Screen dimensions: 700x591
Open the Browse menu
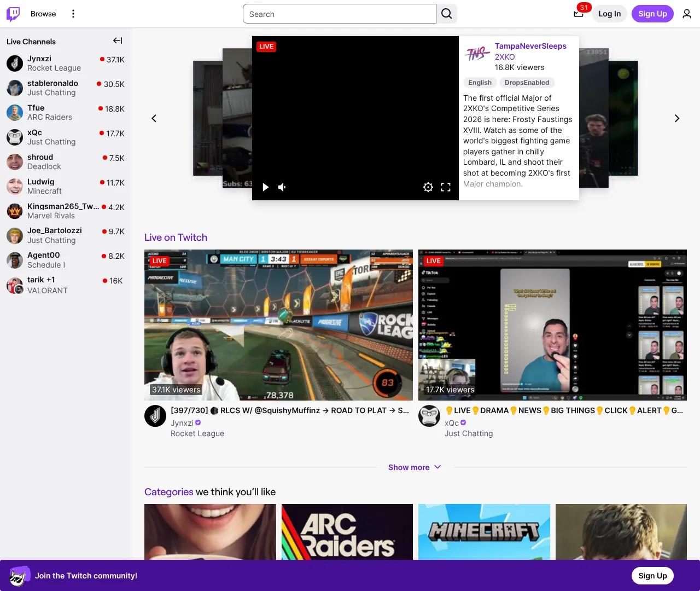point(43,14)
